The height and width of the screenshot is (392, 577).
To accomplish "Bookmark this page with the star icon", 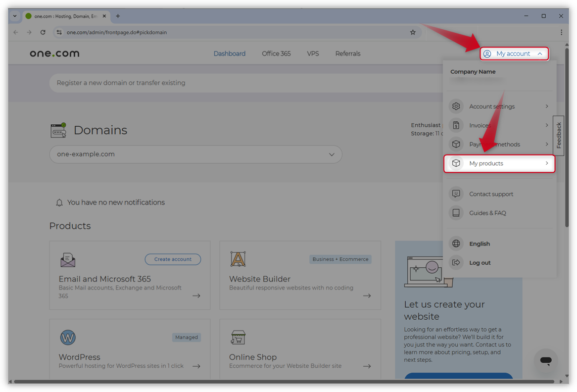I will (413, 32).
